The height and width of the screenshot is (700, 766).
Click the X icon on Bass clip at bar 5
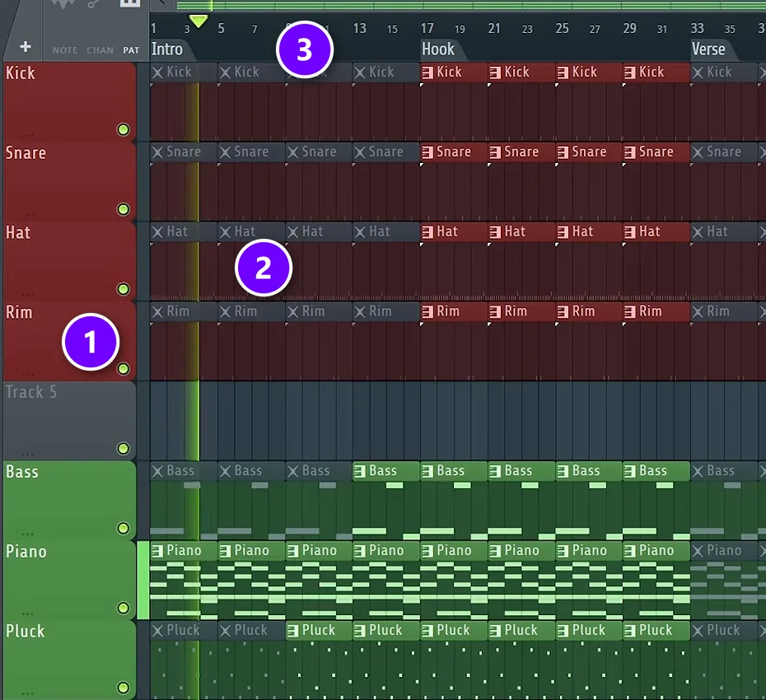pos(225,471)
